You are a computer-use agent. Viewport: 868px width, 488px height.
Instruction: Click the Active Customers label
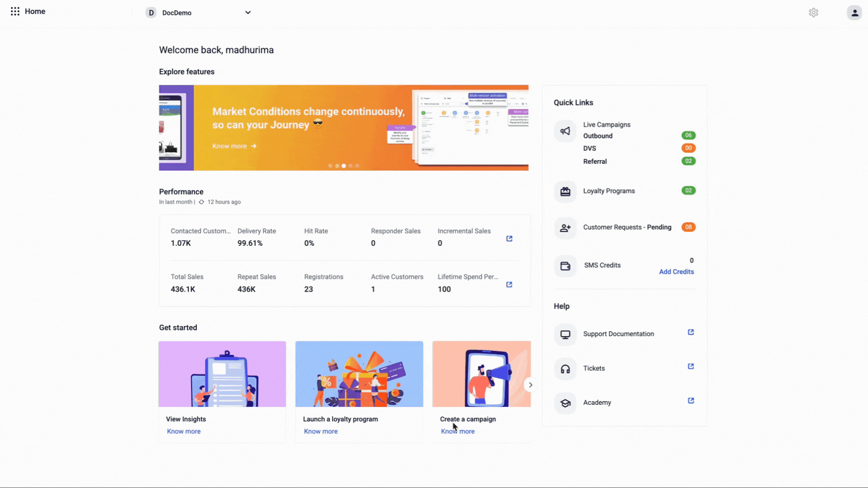(x=397, y=277)
